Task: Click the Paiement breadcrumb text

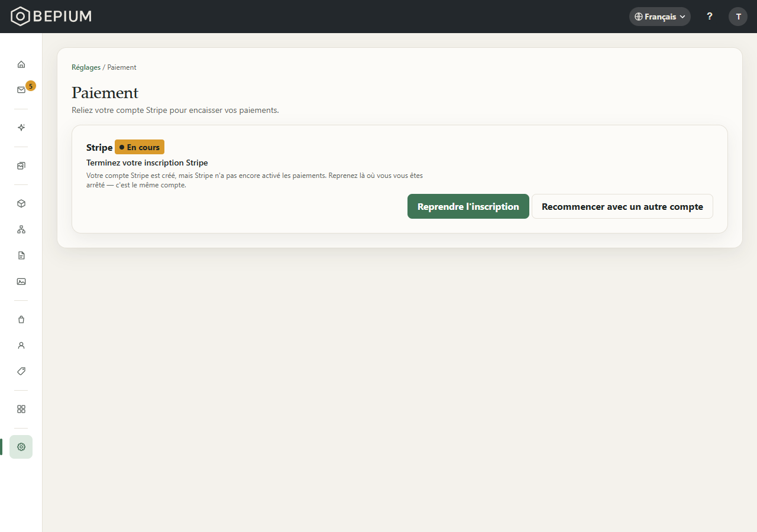Action: click(x=122, y=67)
